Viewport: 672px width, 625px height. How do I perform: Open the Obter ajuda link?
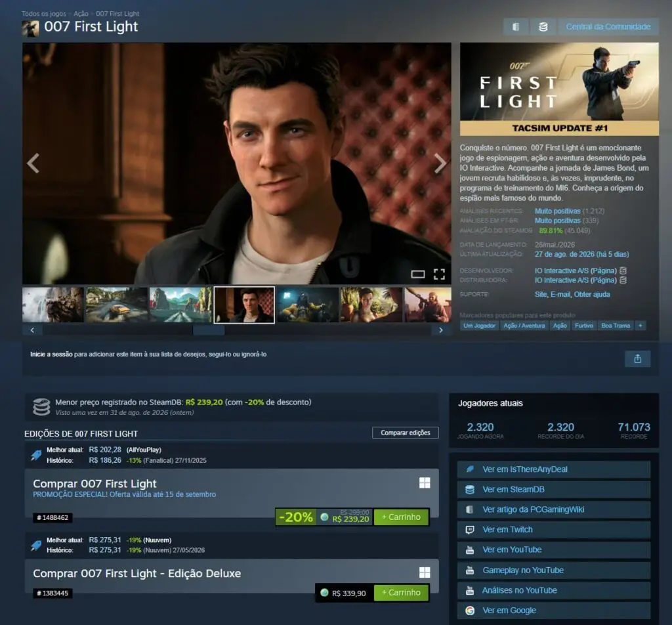point(592,294)
